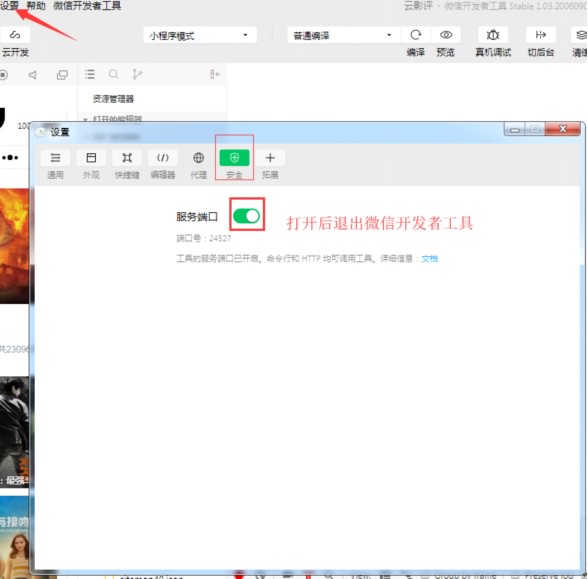Click the 切后台 switch background icon
Screen dimensions: 588x579
[540, 35]
